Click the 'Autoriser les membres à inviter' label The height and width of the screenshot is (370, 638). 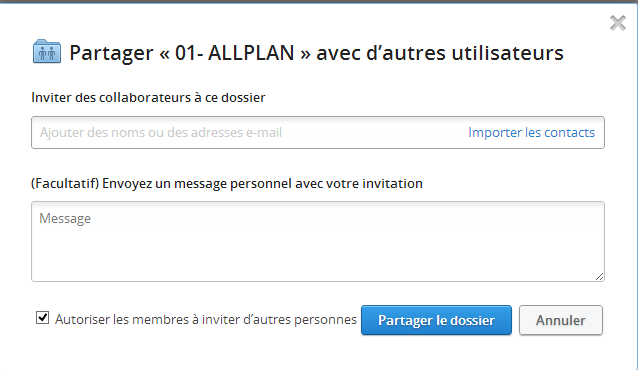tap(206, 320)
